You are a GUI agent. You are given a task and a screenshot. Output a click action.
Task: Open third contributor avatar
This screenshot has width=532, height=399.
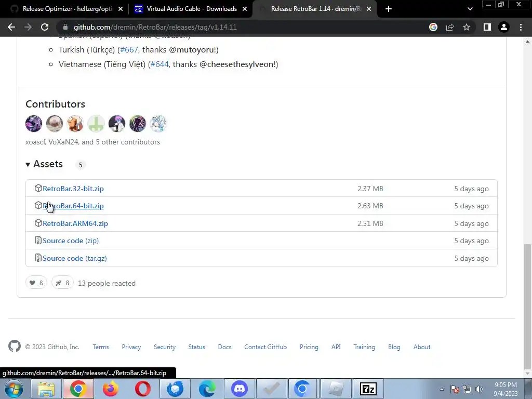tap(75, 124)
